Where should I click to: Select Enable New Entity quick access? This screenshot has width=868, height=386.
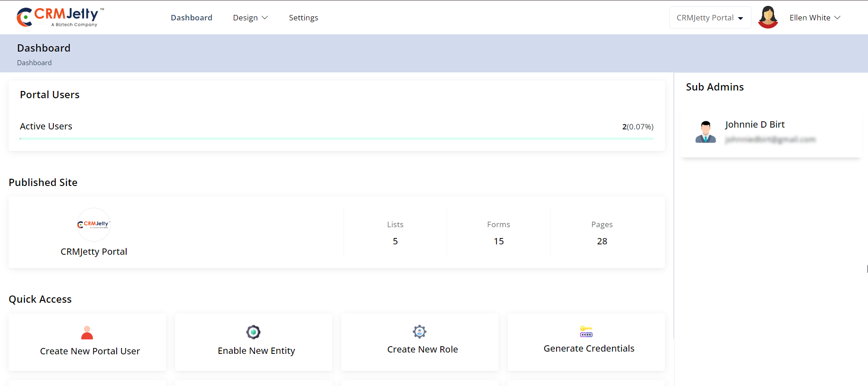254,342
